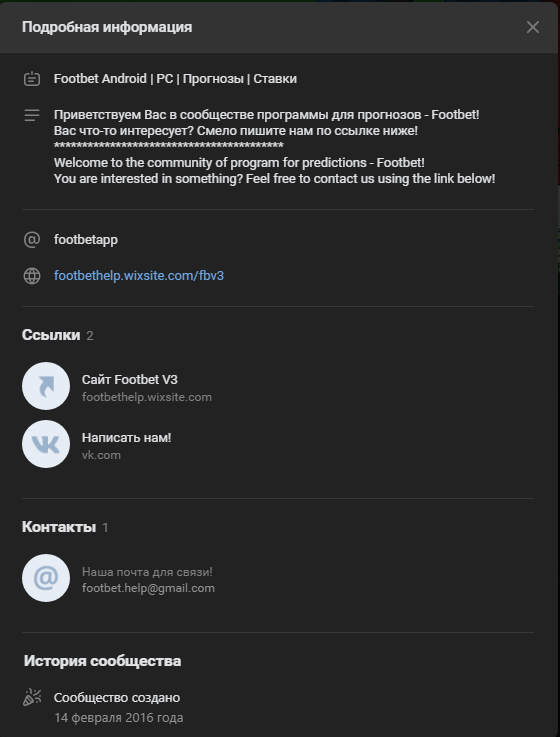The height and width of the screenshot is (737, 560).
Task: Click the Наша почта для связи! label
Action: point(147,572)
